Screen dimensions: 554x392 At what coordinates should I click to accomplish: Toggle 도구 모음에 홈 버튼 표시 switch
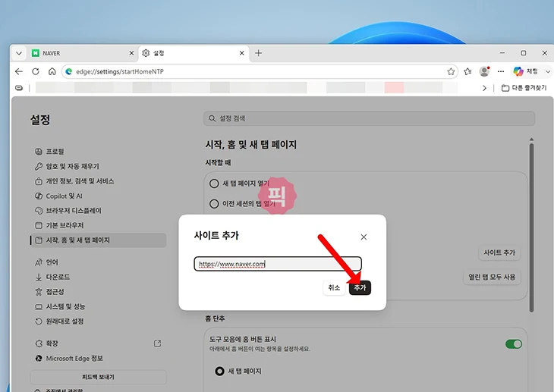click(x=514, y=344)
